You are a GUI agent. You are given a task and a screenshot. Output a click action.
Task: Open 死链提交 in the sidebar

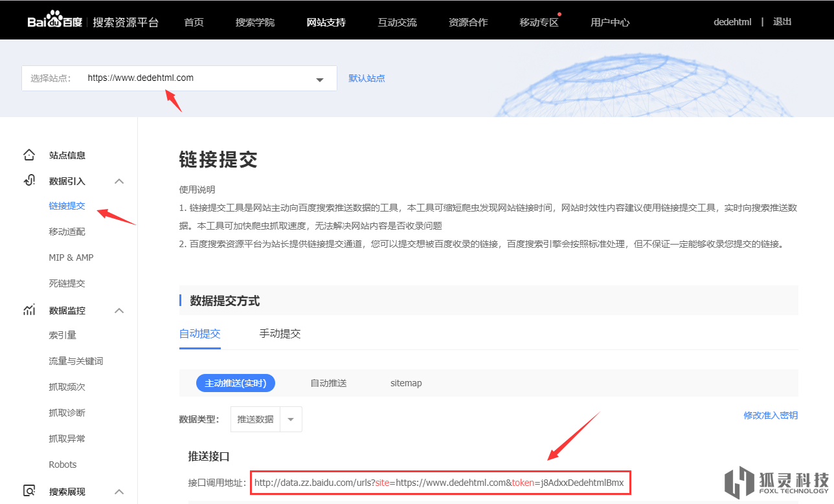(x=67, y=283)
